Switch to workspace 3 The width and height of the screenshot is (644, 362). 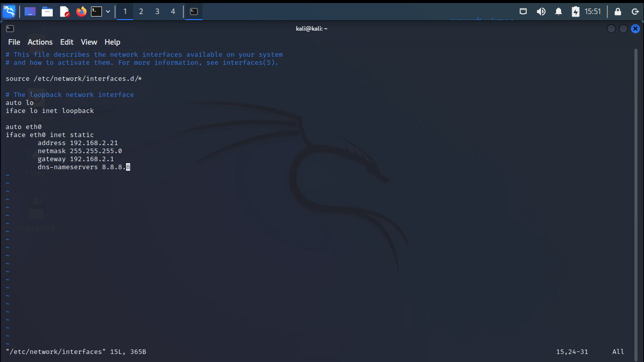coord(157,11)
